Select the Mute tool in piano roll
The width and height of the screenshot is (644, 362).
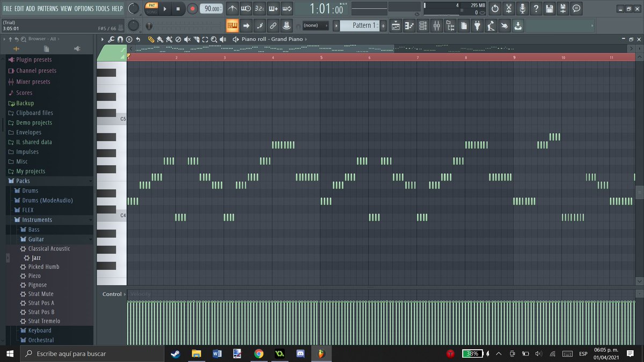(187, 39)
